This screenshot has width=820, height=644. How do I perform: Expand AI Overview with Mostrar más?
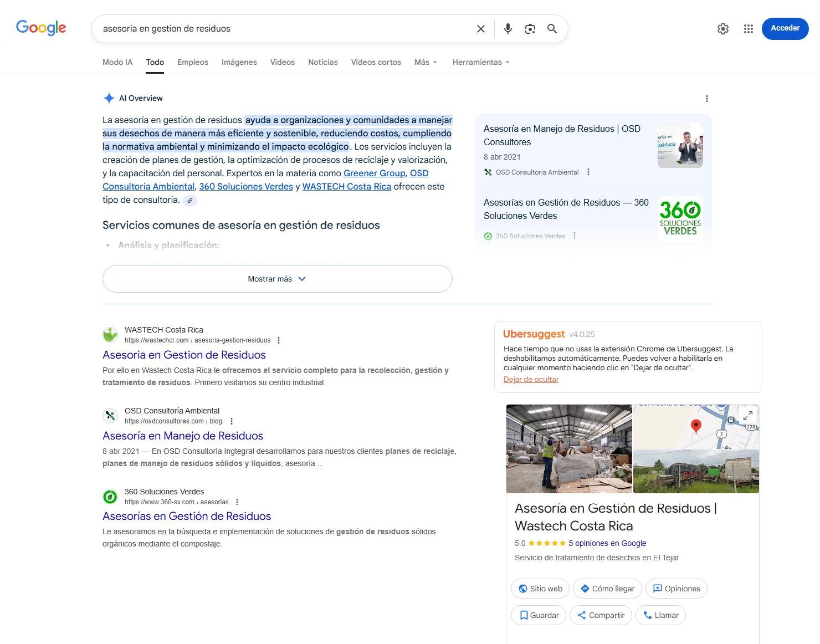pos(277,279)
